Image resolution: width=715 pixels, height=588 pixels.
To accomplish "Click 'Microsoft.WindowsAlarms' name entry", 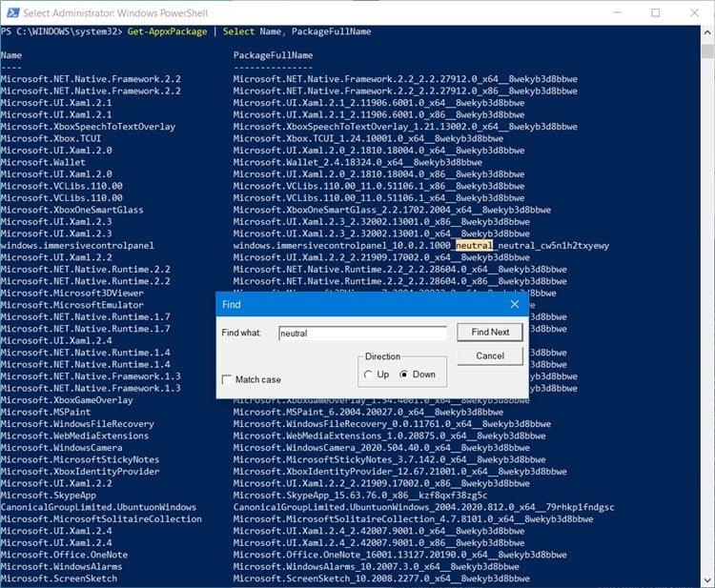I will (61, 567).
